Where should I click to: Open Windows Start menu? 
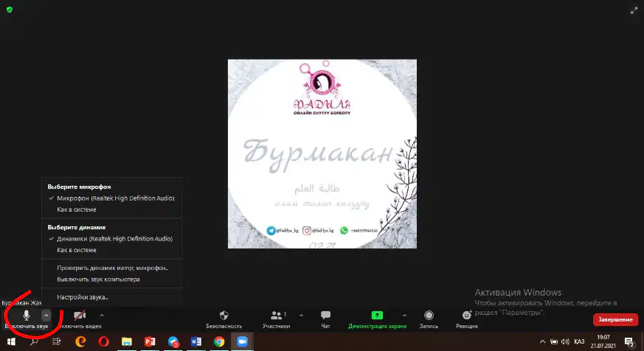(11, 341)
